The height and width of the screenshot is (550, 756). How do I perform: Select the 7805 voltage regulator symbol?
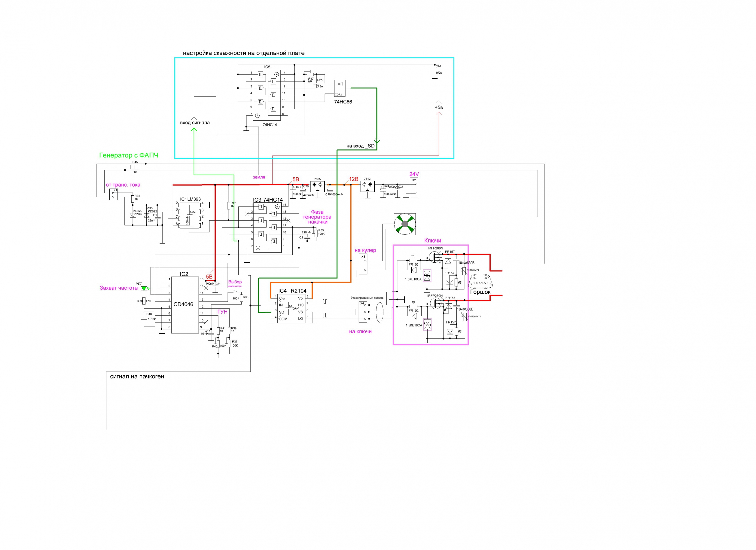coord(317,186)
